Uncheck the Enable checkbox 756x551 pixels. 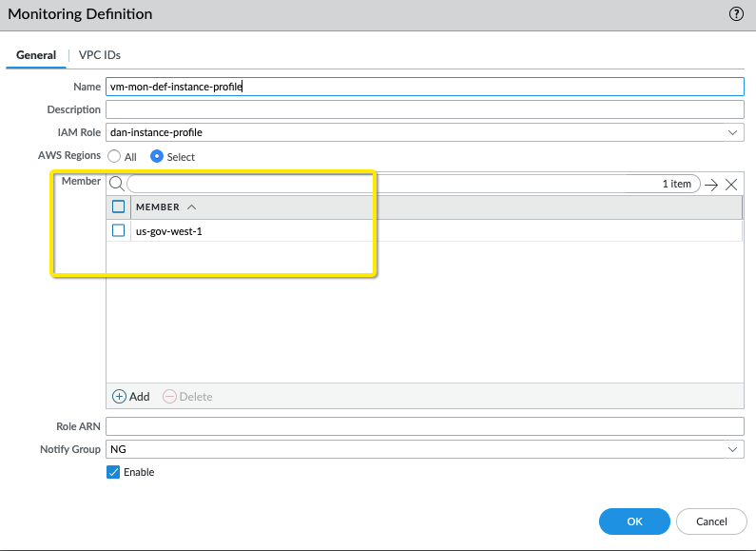(113, 472)
